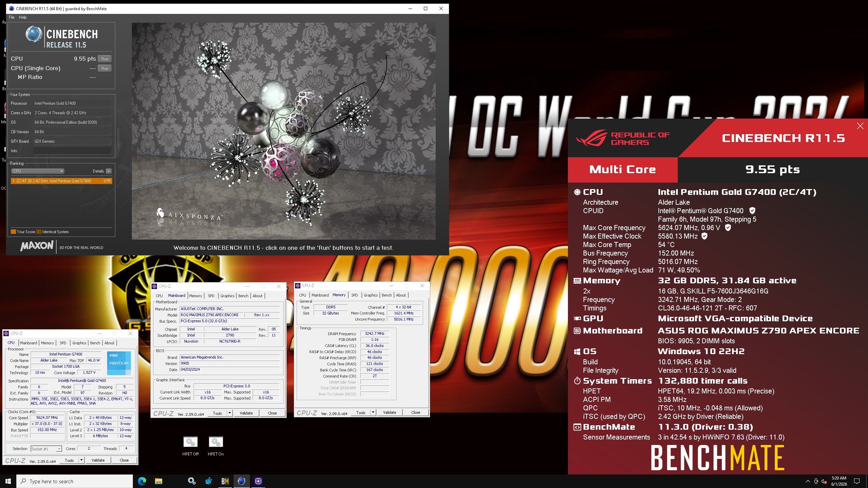The width and height of the screenshot is (868, 488).
Task: Open Tools dropdown arrow in CPU-Z Mainboard window
Action: pyautogui.click(x=230, y=413)
